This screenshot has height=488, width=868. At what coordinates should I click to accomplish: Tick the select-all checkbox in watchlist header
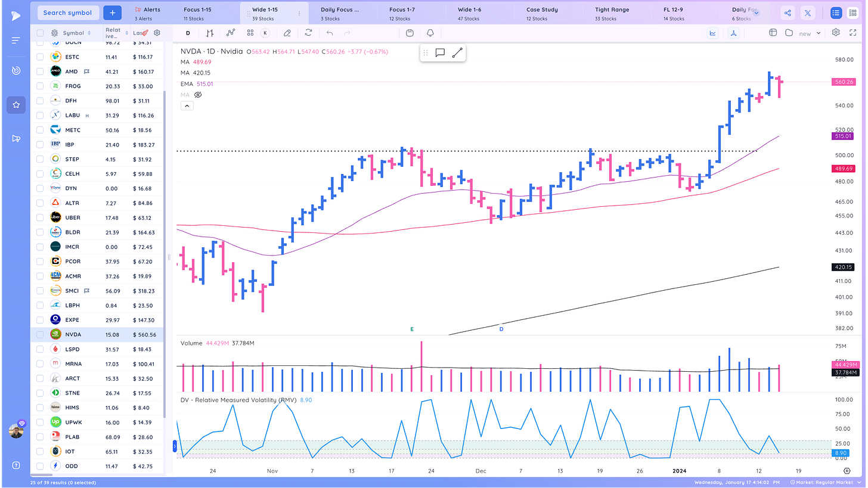click(x=40, y=33)
